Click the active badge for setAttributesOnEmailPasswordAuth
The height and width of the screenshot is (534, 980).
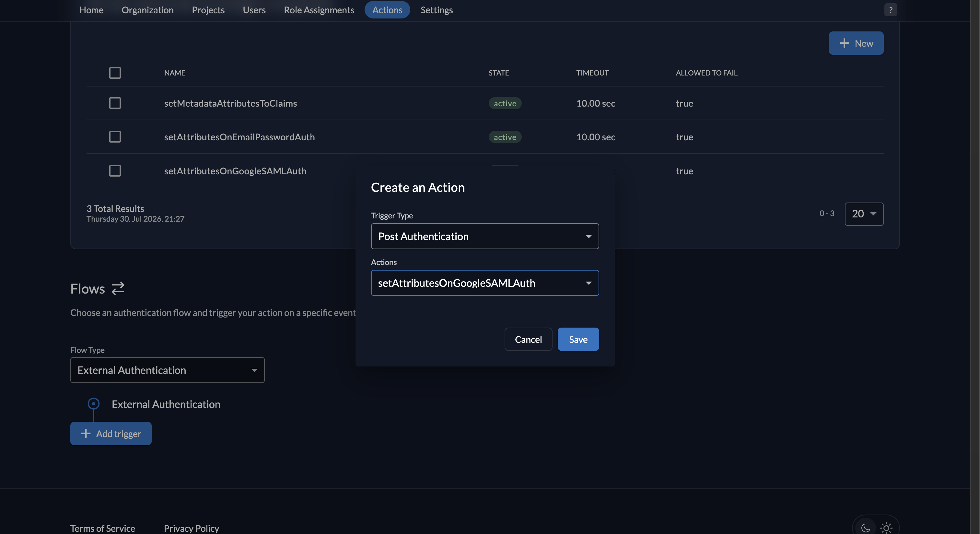[x=505, y=137]
